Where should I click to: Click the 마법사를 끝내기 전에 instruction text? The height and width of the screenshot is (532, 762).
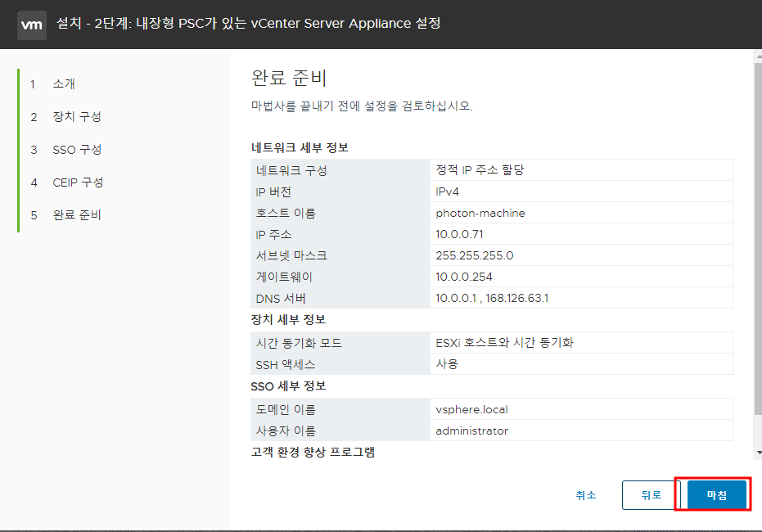(362, 106)
